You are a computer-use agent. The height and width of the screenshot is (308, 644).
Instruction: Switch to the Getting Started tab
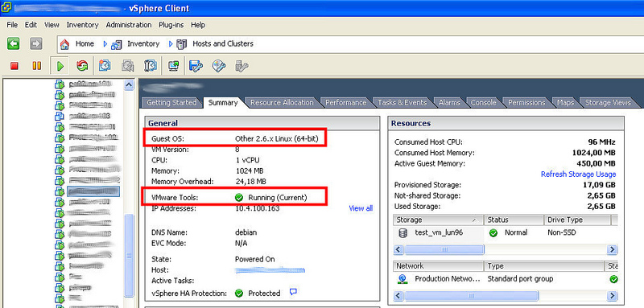click(171, 102)
